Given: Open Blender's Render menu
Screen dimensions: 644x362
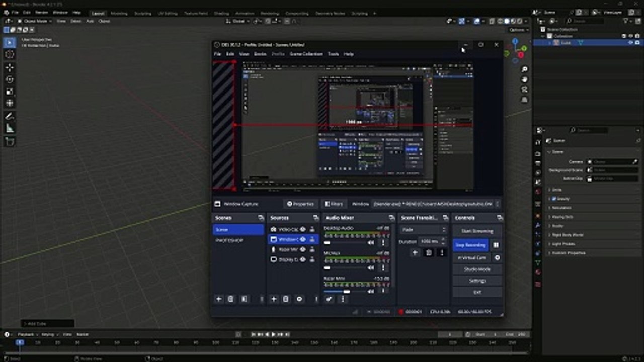Looking at the screenshot, I should 42,12.
